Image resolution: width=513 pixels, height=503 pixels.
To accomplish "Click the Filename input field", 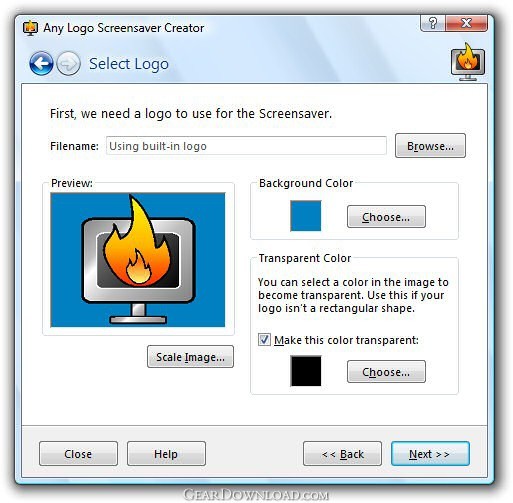I will click(246, 146).
